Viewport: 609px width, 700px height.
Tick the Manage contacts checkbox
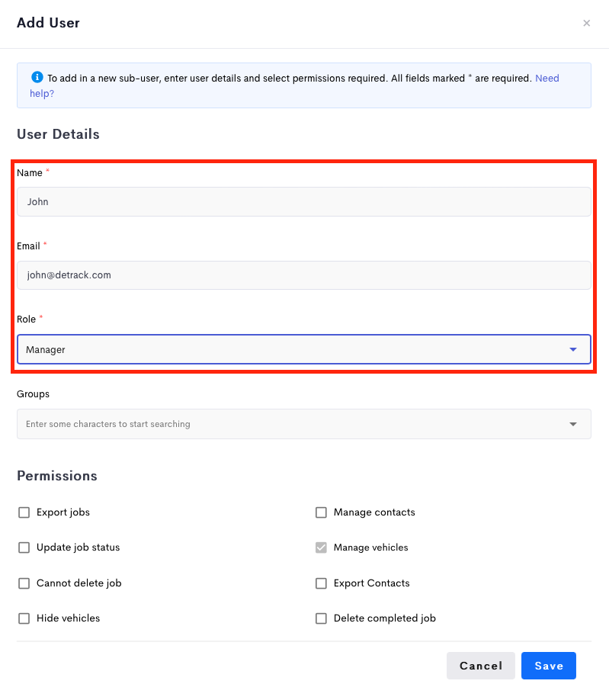pyautogui.click(x=321, y=512)
